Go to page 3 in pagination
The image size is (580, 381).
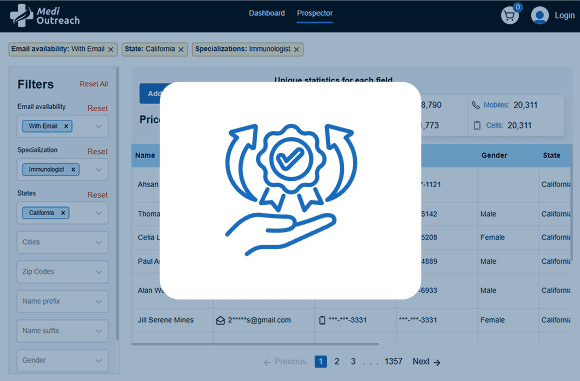pos(353,361)
